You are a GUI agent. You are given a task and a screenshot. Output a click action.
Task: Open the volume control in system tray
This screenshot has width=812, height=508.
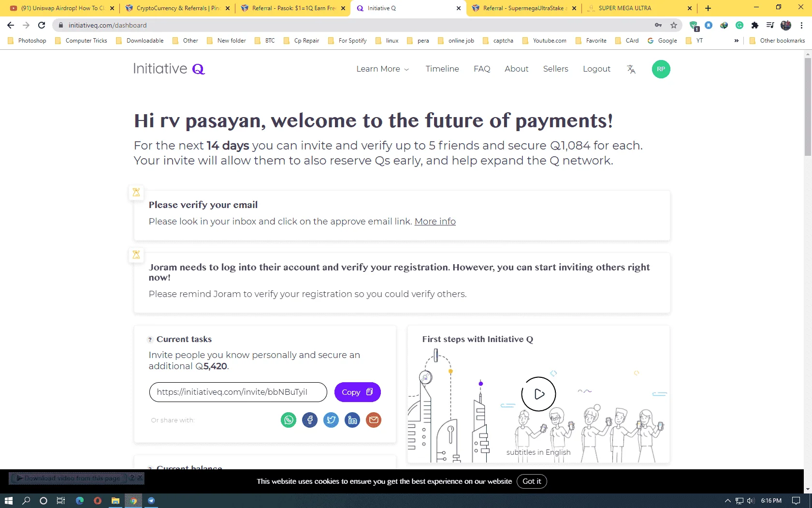click(751, 501)
